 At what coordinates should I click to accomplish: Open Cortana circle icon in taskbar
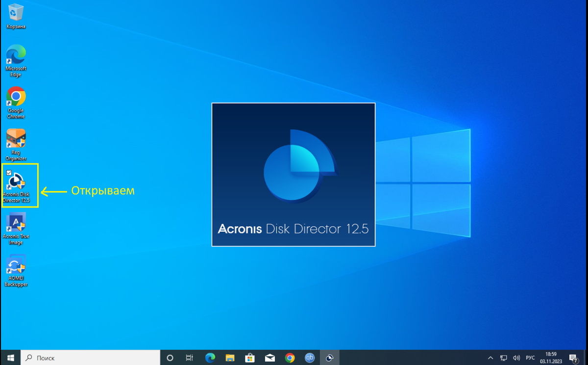point(170,358)
